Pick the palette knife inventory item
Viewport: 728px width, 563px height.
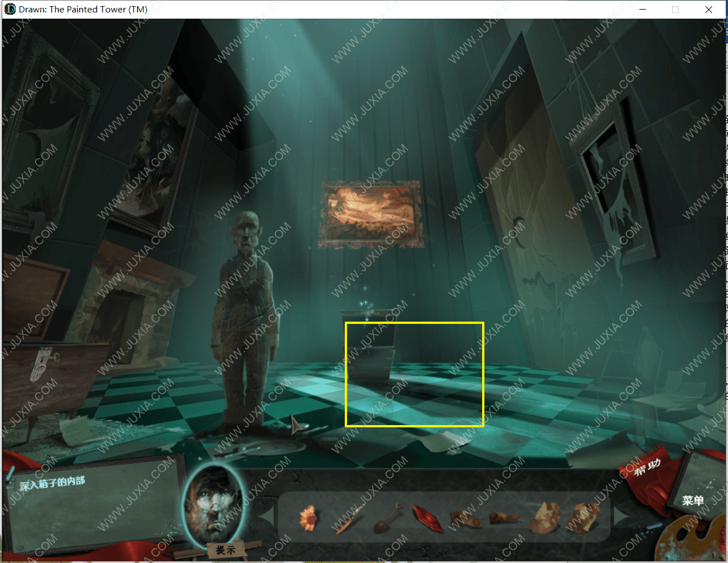[x=349, y=519]
